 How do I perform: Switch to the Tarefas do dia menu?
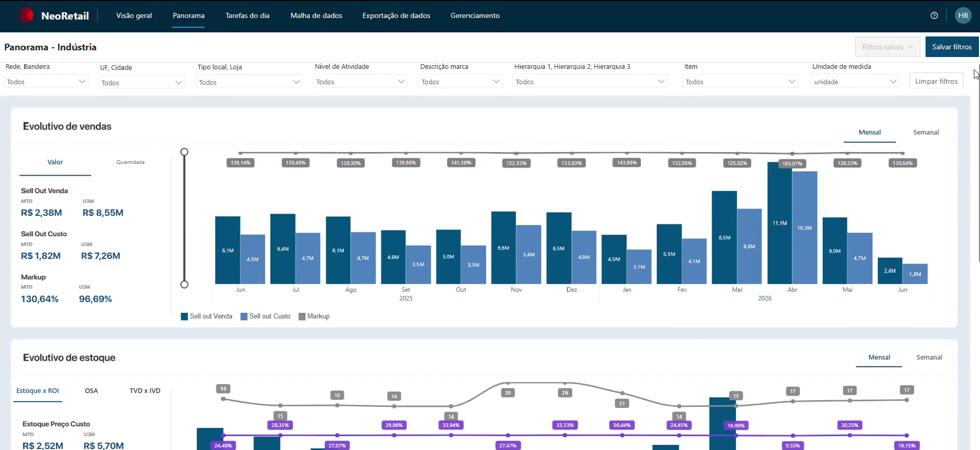point(248,15)
